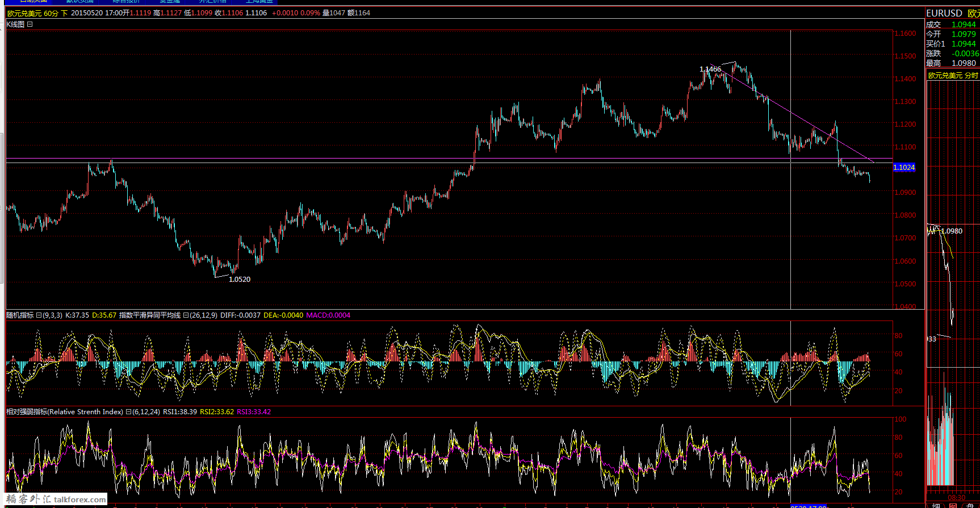The height and width of the screenshot is (508, 980).
Task: Click the K线图 panel label
Action: coord(15,24)
